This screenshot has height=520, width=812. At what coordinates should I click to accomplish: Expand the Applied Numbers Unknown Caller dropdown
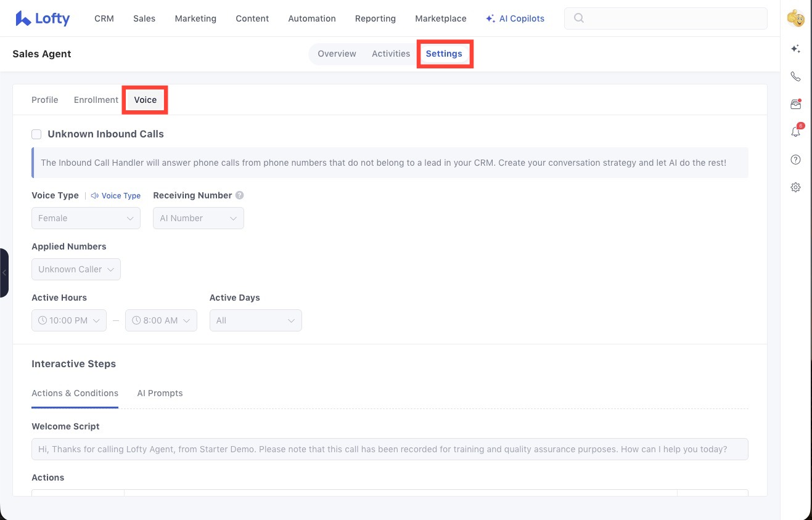(x=76, y=269)
